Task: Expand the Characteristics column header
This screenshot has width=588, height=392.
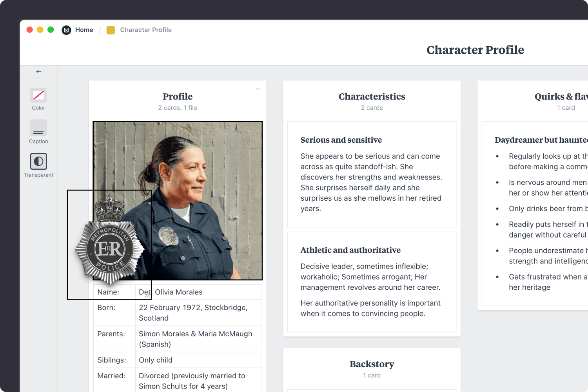Action: click(x=372, y=96)
